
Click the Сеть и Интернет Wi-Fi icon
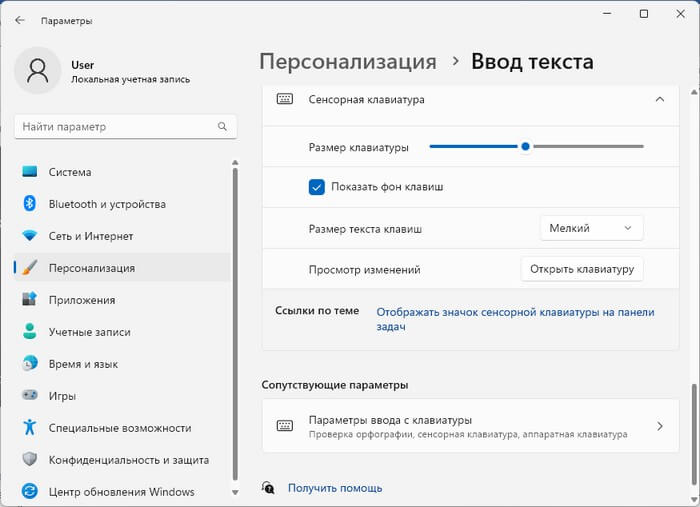29,236
